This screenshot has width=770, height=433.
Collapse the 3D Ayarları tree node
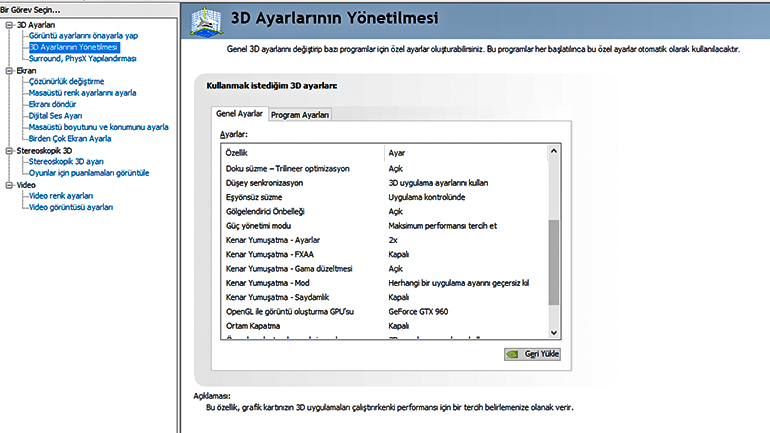[x=9, y=25]
